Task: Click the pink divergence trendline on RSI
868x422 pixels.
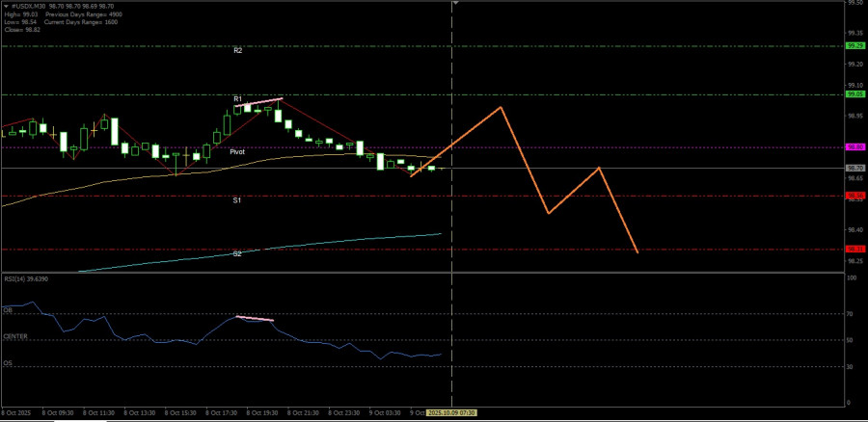Action: click(256, 318)
